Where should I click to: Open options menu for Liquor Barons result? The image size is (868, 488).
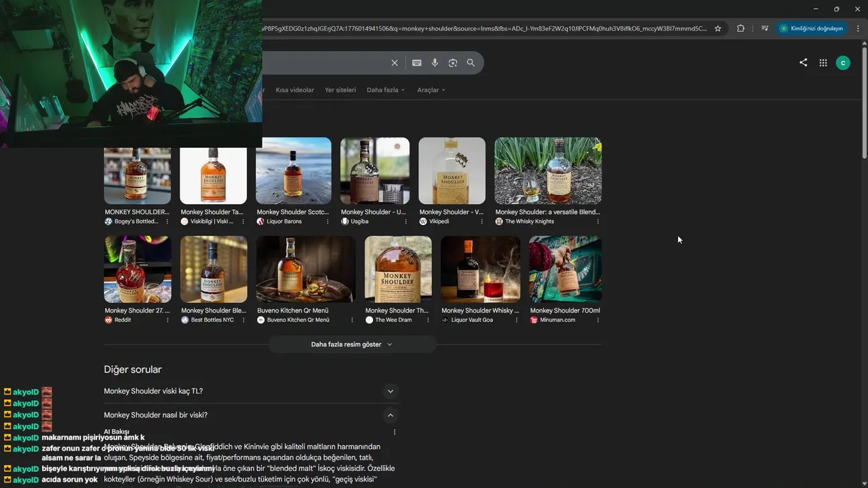[328, 222]
